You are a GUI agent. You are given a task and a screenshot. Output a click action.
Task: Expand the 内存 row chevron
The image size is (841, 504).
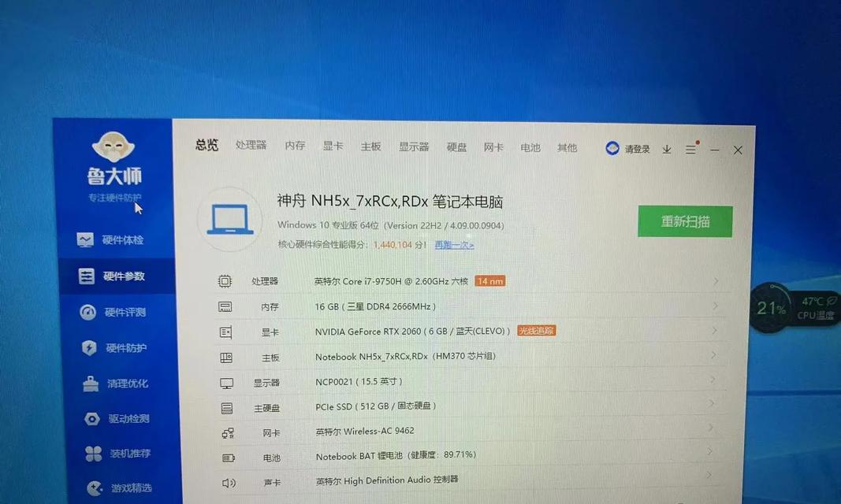(716, 306)
